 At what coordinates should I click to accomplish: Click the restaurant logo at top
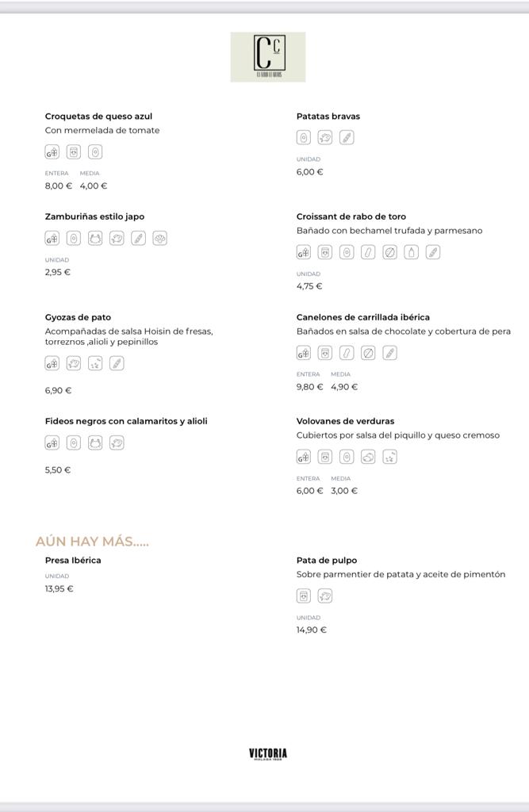(268, 57)
